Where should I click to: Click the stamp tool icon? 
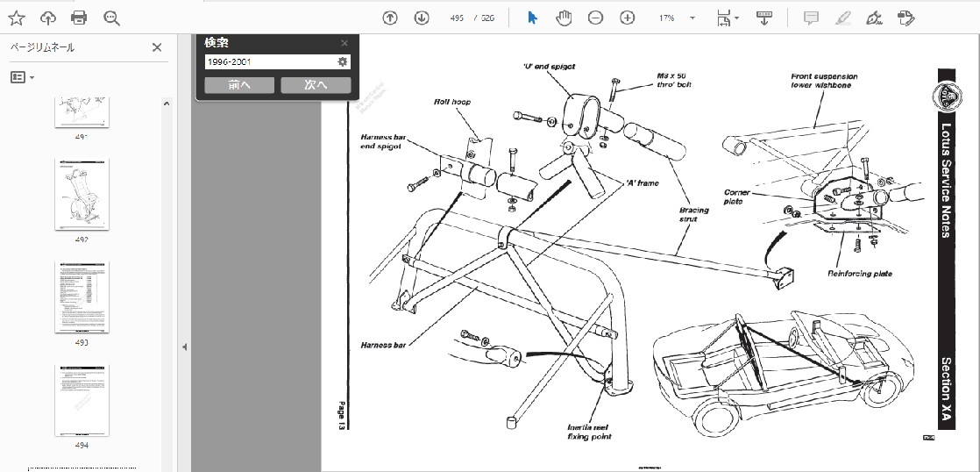point(906,18)
